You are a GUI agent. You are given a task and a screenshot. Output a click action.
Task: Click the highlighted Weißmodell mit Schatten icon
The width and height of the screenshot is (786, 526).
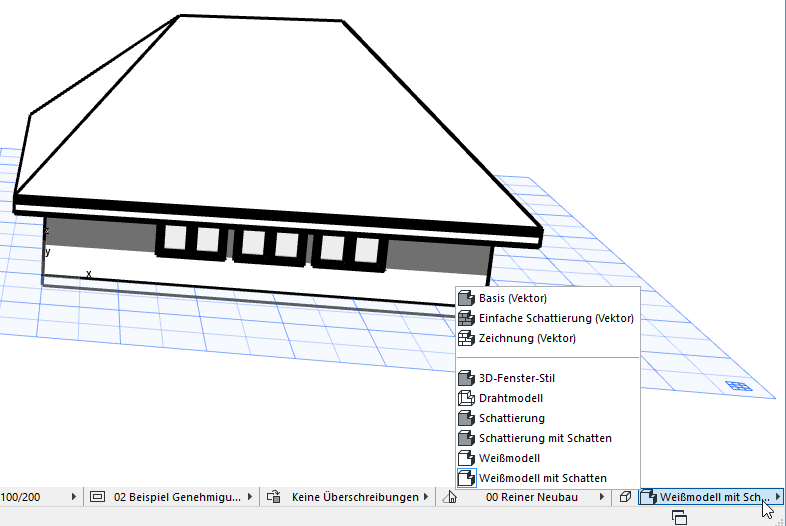[466, 478]
